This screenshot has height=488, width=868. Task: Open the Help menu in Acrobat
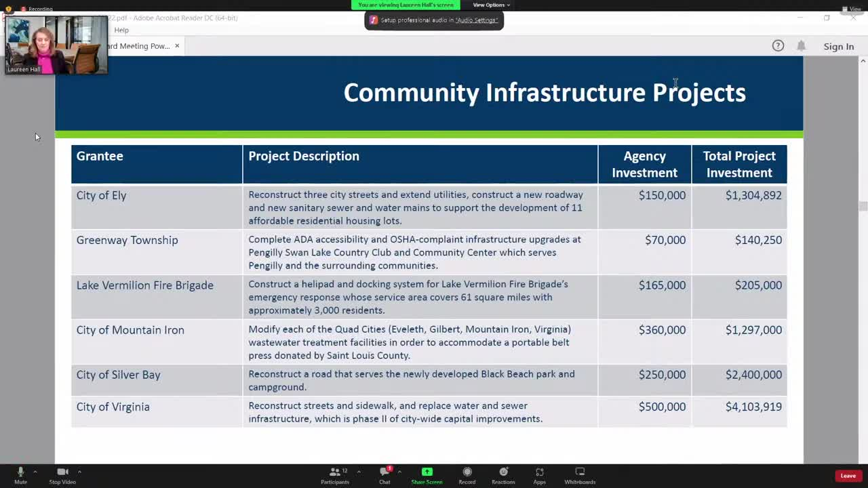[121, 30]
